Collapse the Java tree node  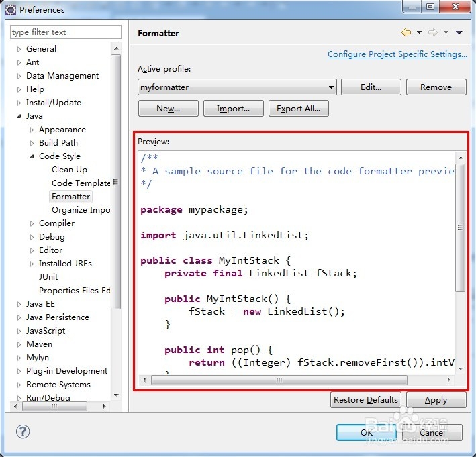click(x=19, y=116)
